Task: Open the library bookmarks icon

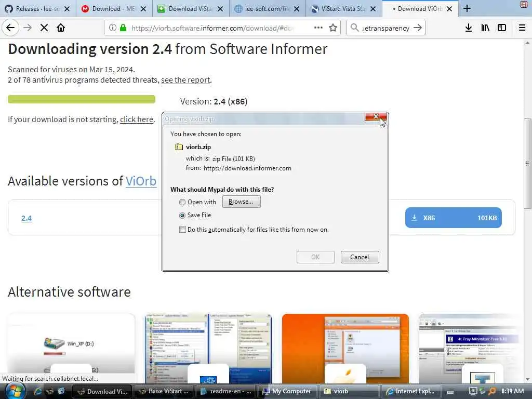Action: pos(485,28)
